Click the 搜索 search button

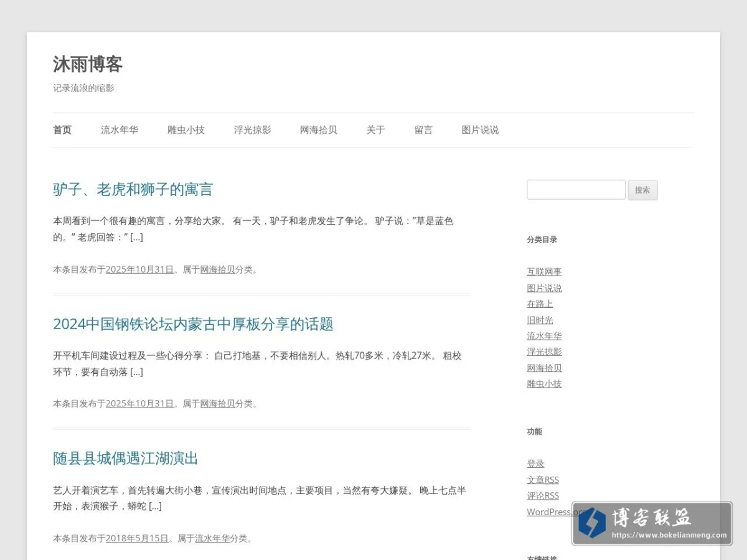(x=642, y=190)
